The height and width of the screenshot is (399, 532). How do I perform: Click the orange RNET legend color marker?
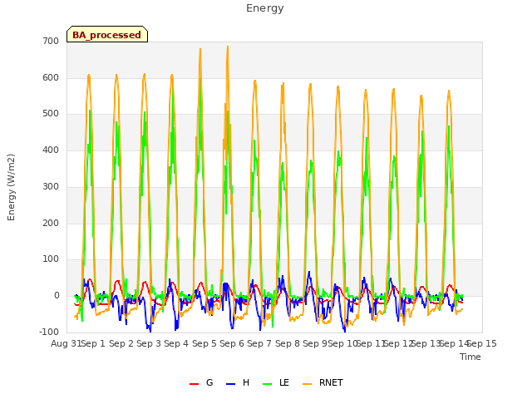point(307,384)
